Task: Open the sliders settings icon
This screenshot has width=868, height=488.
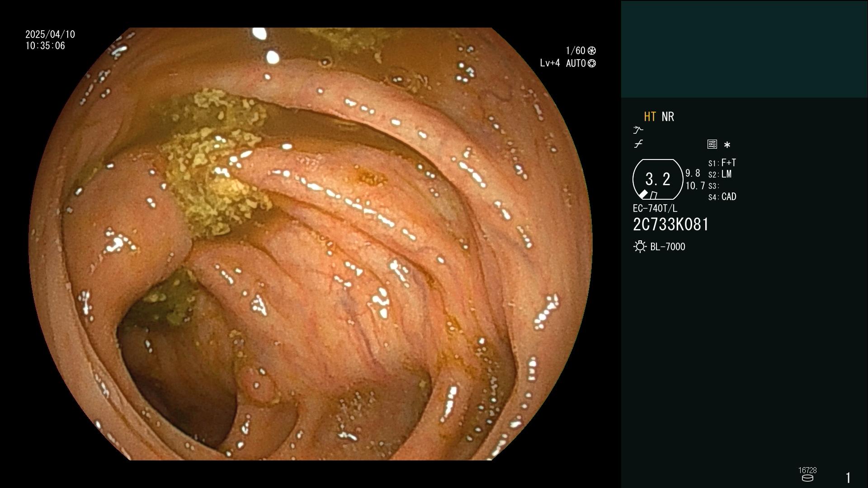Action: coord(712,144)
